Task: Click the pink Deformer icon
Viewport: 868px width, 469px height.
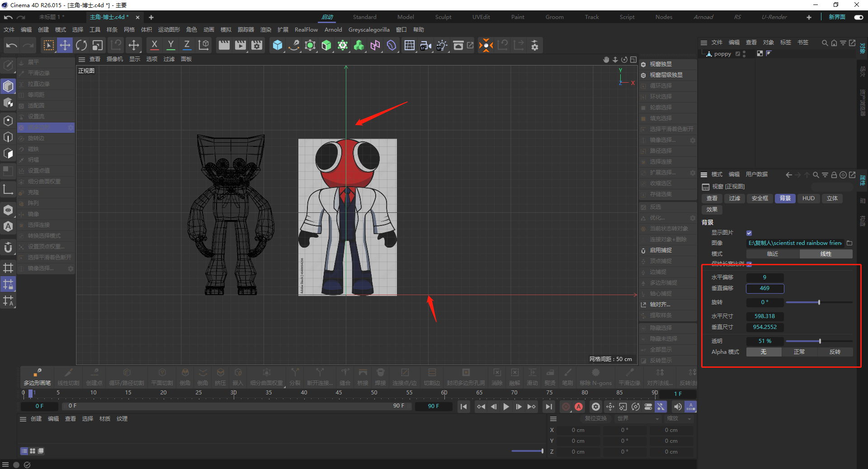Action: [x=375, y=45]
